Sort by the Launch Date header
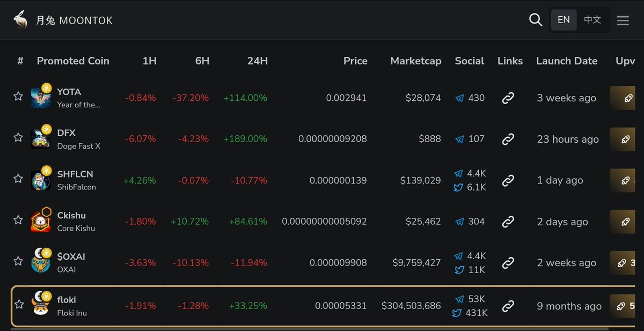644x331 pixels. click(x=567, y=61)
